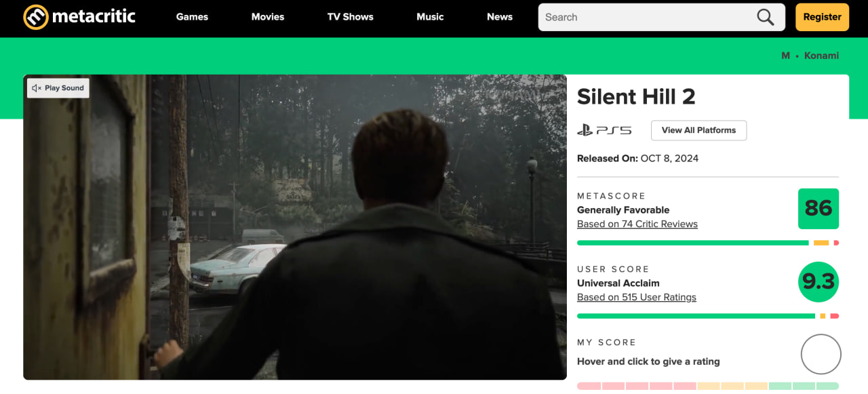Click the Konami publisher link

[x=821, y=56]
